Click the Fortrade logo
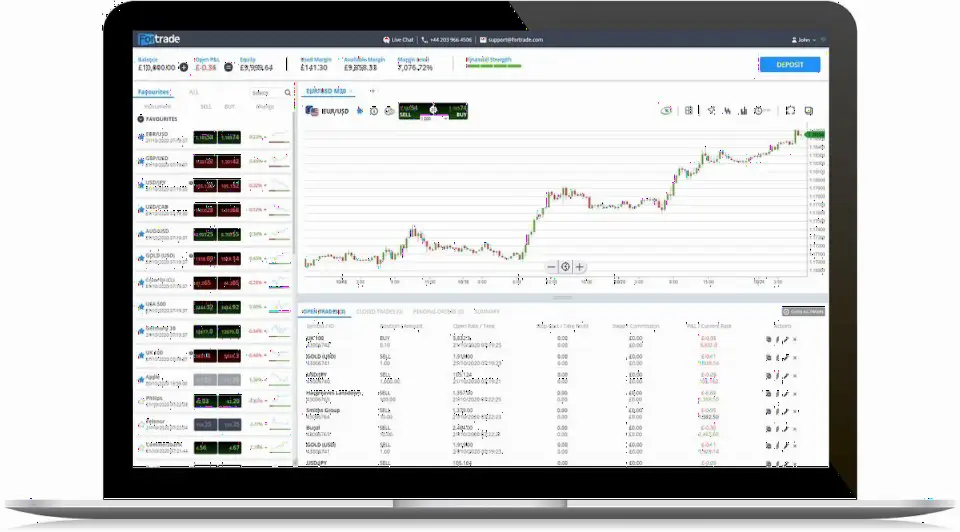This screenshot has width=960, height=532. click(x=159, y=39)
